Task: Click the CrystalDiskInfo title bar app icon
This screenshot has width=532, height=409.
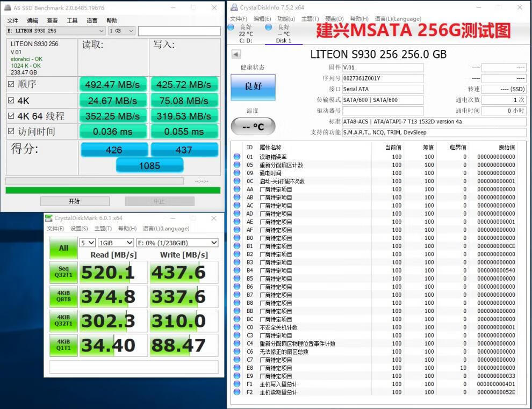Action: pyautogui.click(x=233, y=8)
